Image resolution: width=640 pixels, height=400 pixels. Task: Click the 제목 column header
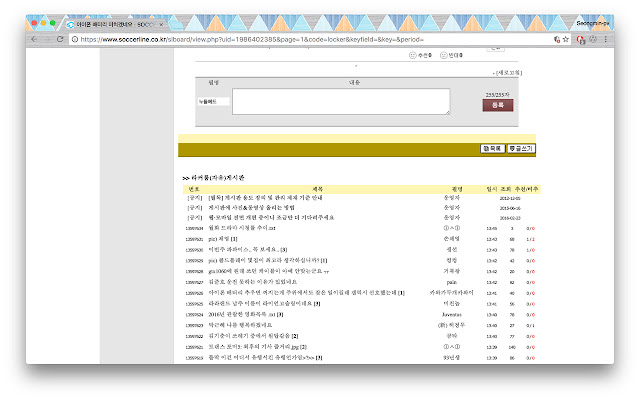(317, 189)
